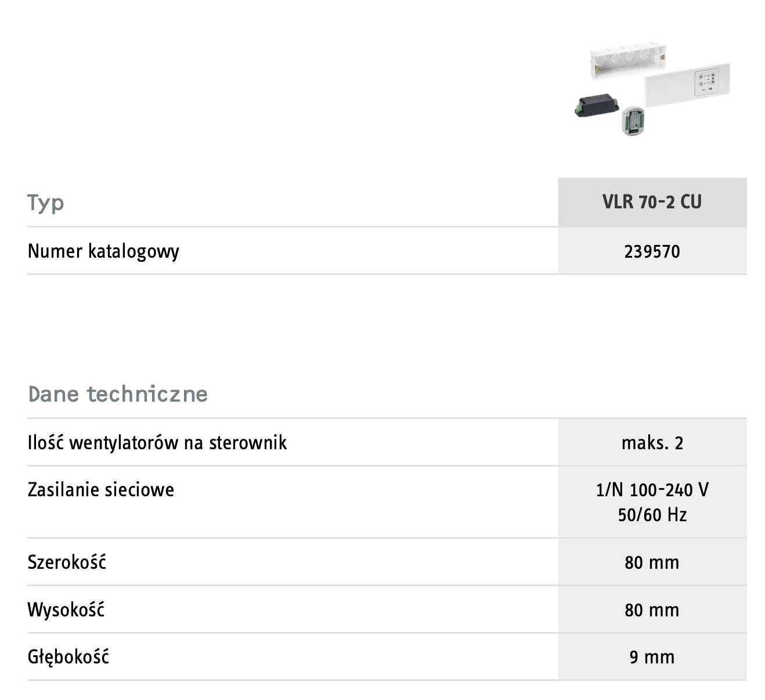765x700 pixels.
Task: Click the '50/60 Hz' frequency value
Action: 652,515
